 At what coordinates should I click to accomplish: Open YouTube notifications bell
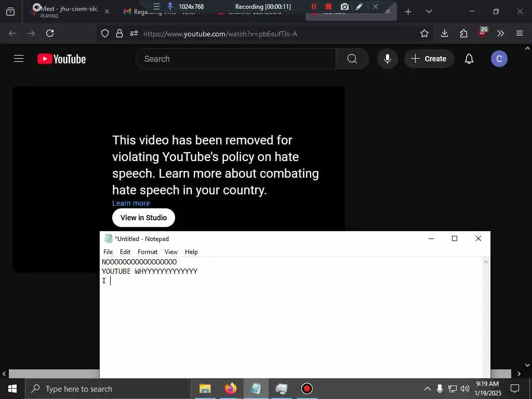point(469,59)
